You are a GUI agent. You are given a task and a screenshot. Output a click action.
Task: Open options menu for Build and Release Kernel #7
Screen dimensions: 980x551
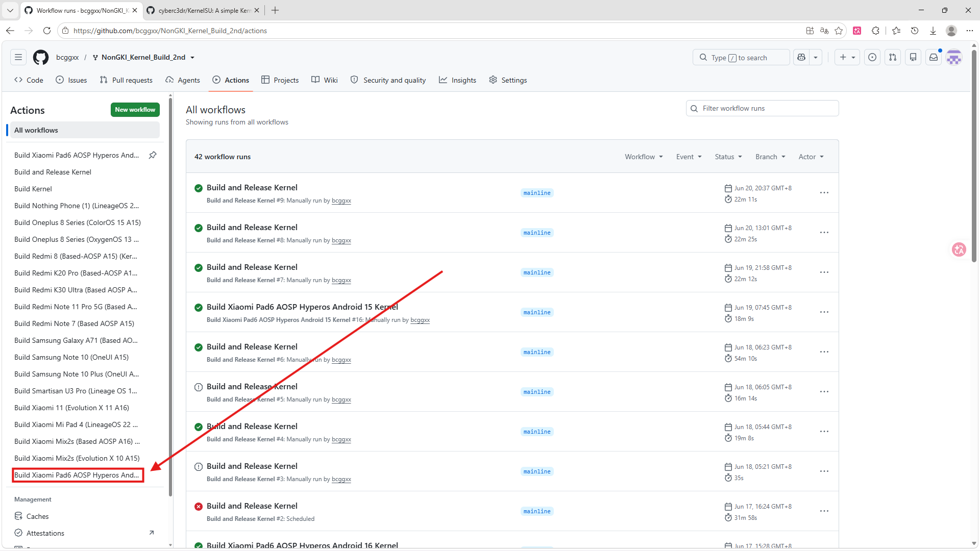coord(824,272)
